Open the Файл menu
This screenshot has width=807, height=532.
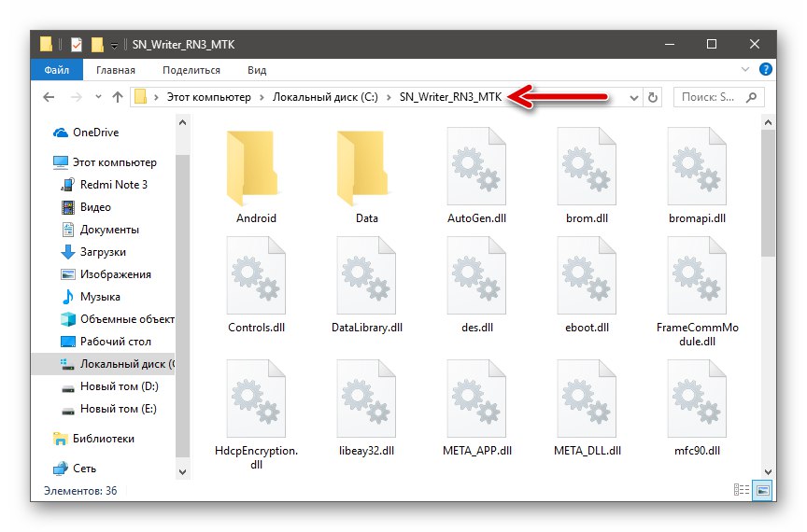[x=57, y=70]
